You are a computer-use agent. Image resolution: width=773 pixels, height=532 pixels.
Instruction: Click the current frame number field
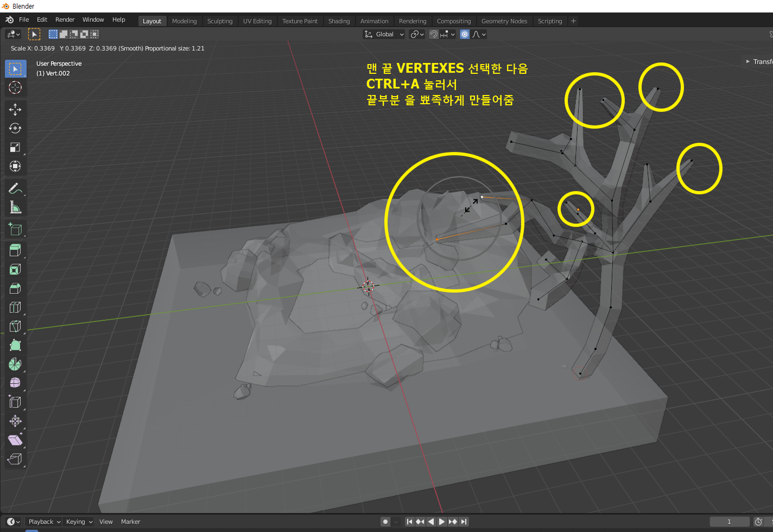click(729, 522)
